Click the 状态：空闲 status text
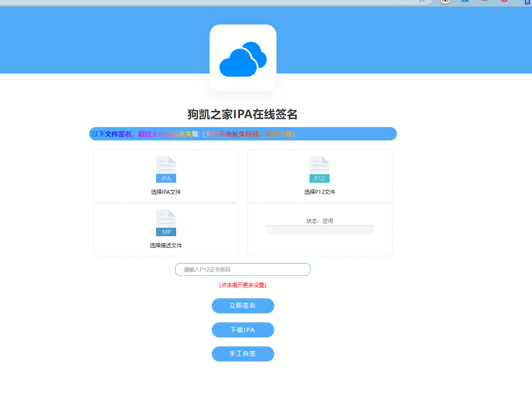The image size is (532, 419). [319, 221]
